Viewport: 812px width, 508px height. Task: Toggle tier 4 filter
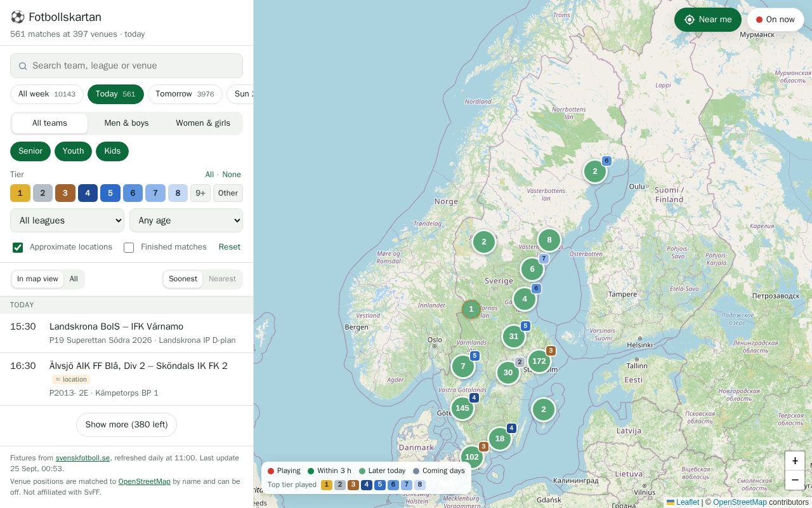point(88,193)
